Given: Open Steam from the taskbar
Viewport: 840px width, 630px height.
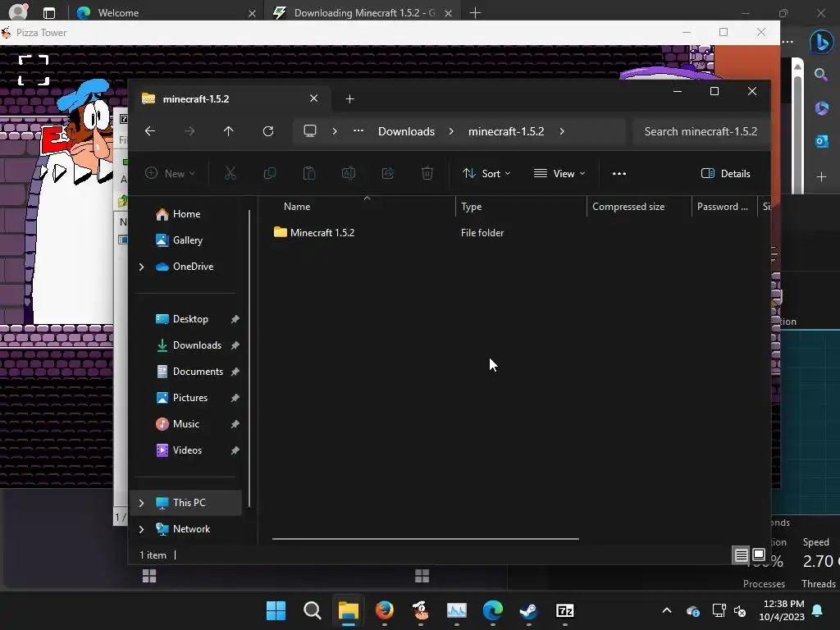Looking at the screenshot, I should click(529, 610).
